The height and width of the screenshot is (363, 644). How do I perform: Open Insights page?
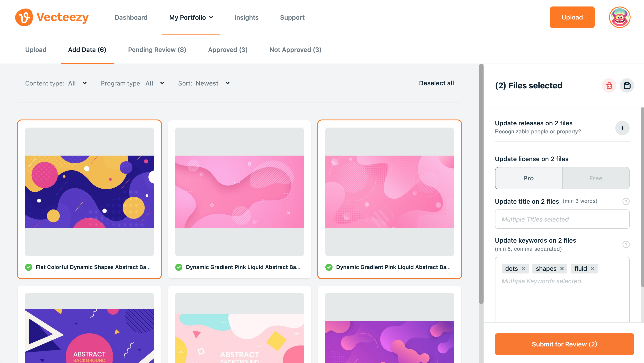click(246, 17)
